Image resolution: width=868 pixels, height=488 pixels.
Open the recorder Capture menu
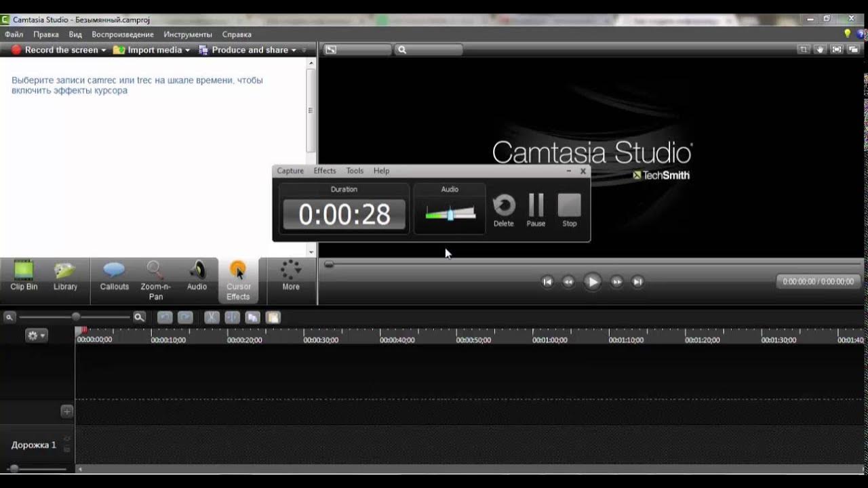pyautogui.click(x=290, y=171)
